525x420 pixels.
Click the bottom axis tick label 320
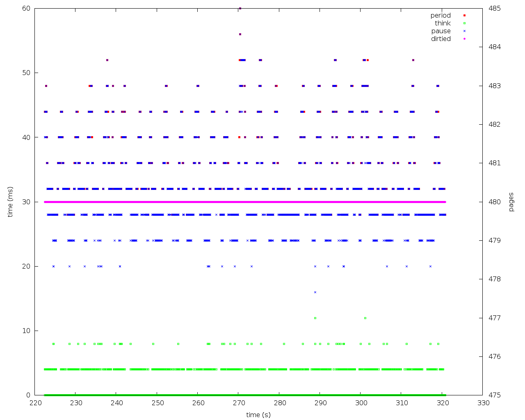pyautogui.click(x=442, y=403)
